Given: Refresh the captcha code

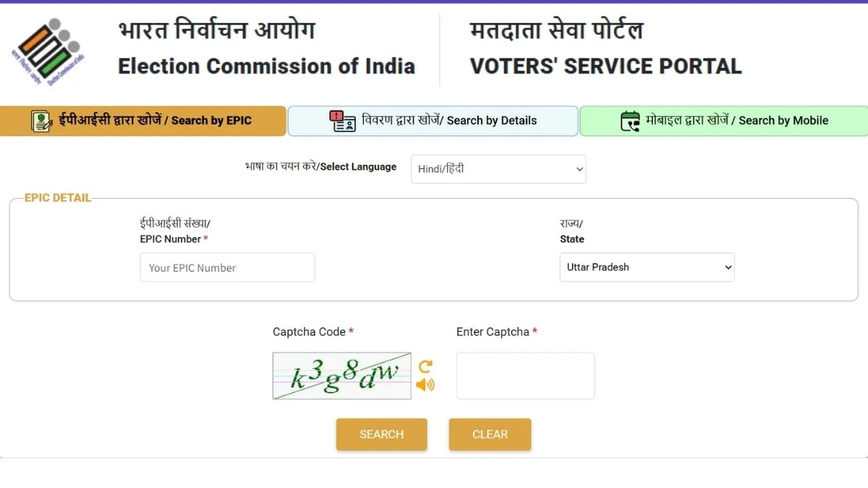Looking at the screenshot, I should coord(425,367).
